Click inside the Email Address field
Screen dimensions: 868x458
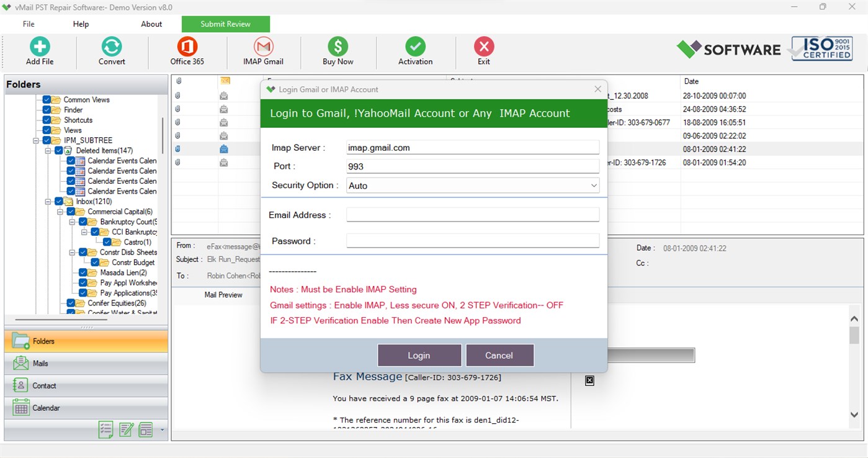click(472, 214)
